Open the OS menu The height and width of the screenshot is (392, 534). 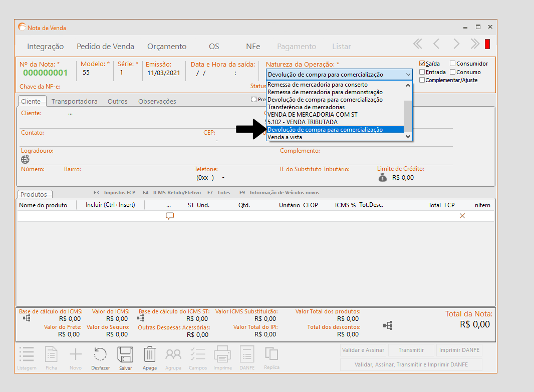(214, 46)
